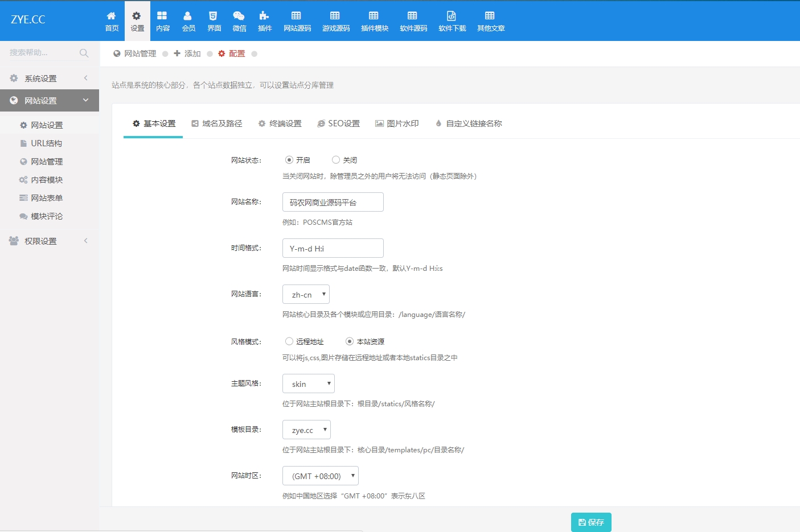Click the 保存 save button
This screenshot has height=532, width=800.
[x=591, y=522]
